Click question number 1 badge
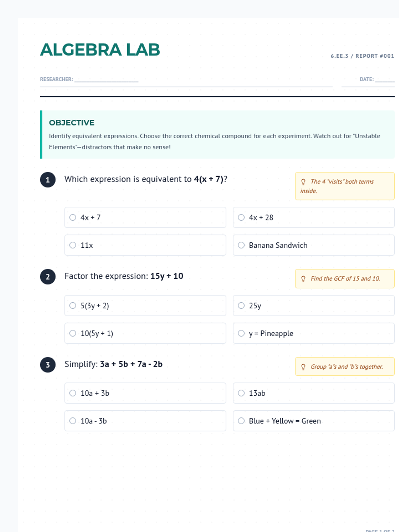The height and width of the screenshot is (532, 399). 48,180
